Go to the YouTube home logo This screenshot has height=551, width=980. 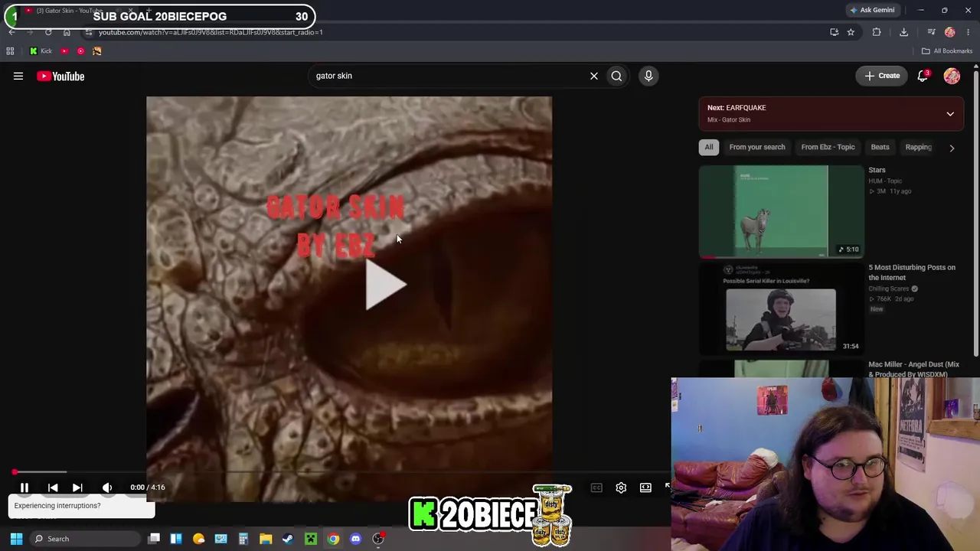point(60,76)
